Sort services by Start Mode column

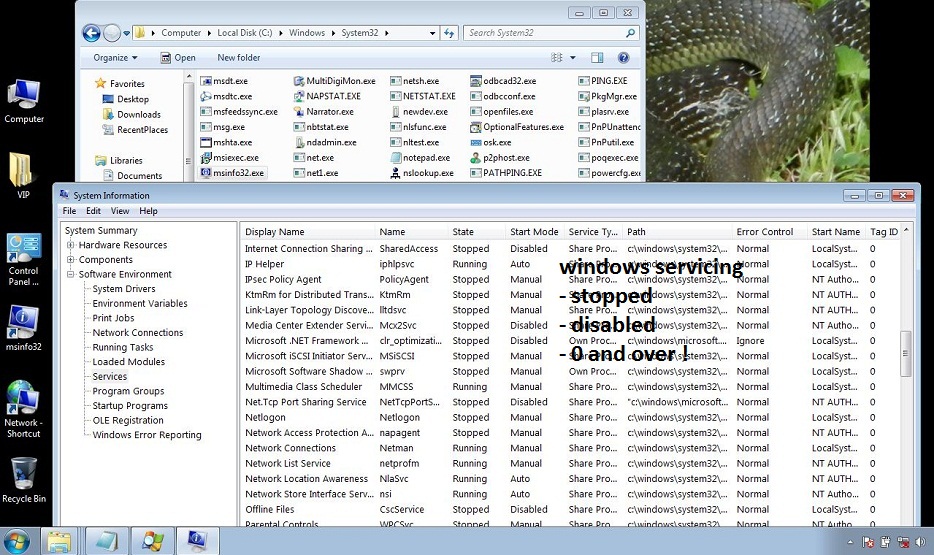pyautogui.click(x=534, y=232)
